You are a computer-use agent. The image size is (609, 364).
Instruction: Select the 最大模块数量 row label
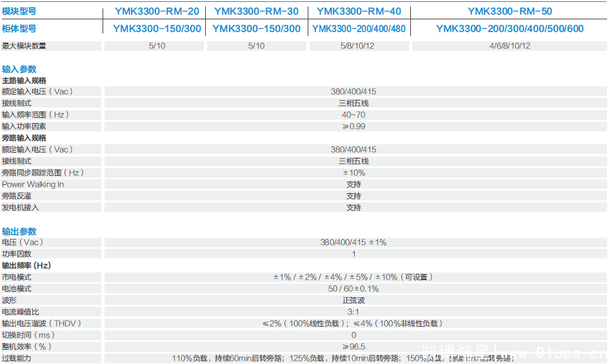pos(25,46)
